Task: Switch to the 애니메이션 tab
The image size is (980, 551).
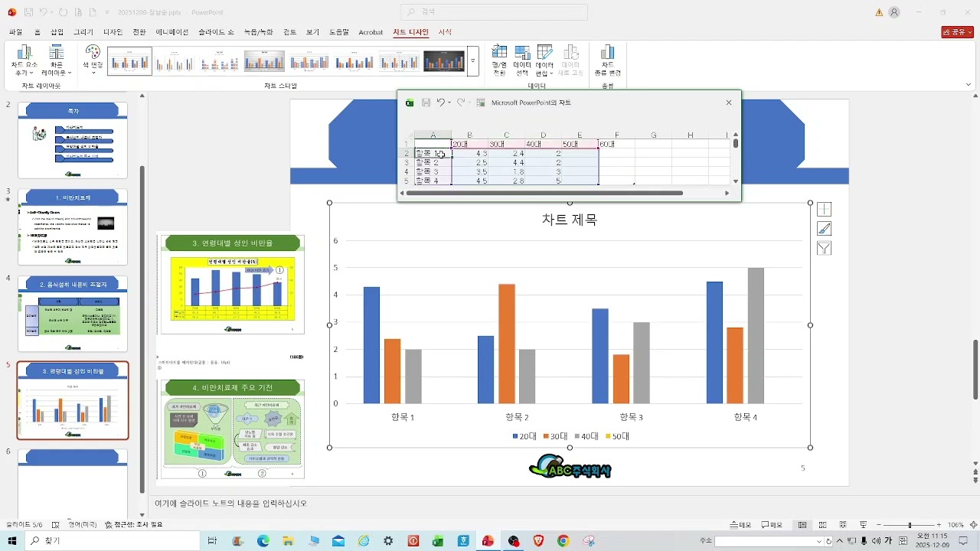Action: 171,32
